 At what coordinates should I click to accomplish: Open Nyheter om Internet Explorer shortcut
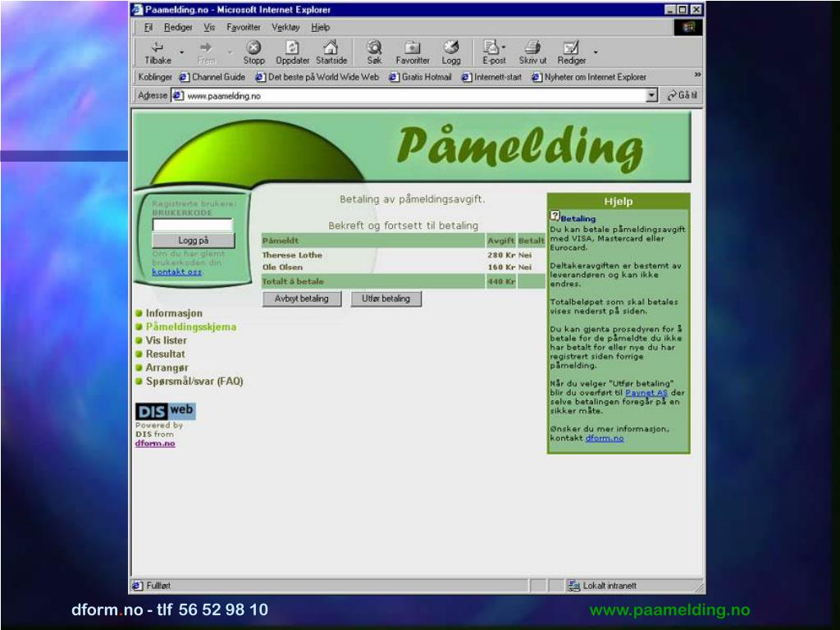click(x=589, y=77)
